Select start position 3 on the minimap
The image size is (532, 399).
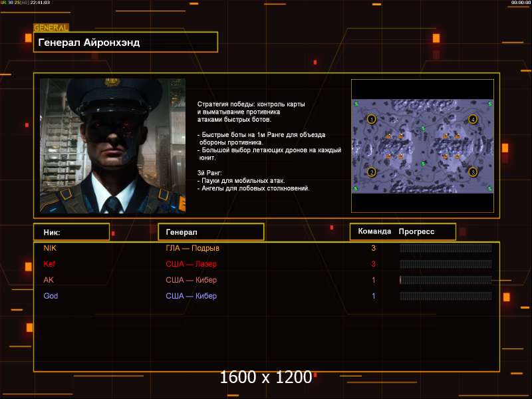[473, 172]
